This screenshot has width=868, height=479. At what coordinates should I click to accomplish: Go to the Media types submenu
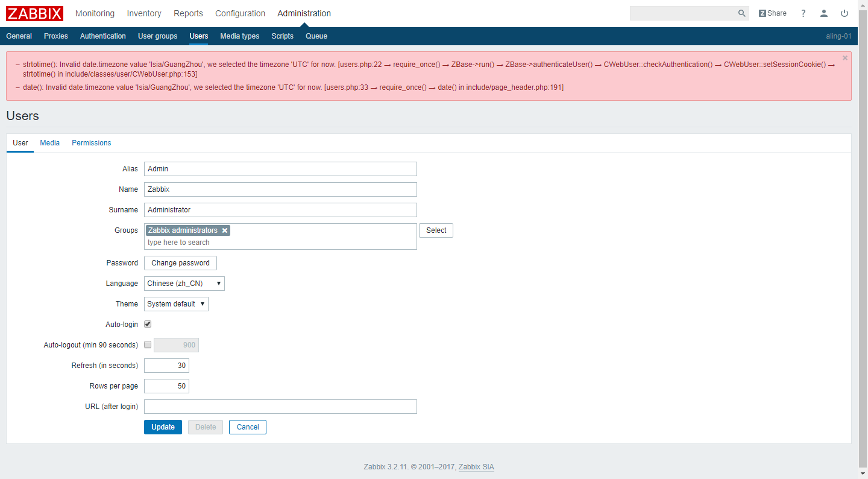click(240, 36)
